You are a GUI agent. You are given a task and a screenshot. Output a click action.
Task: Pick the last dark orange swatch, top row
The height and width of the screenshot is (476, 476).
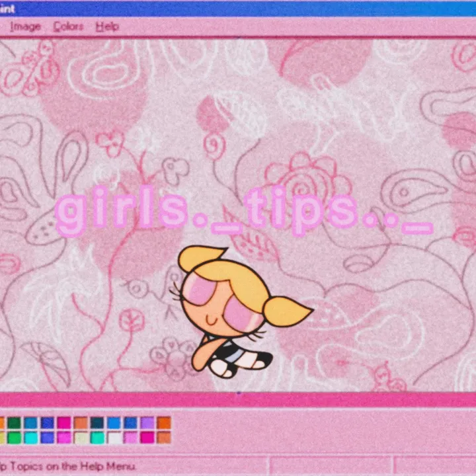pos(164,423)
